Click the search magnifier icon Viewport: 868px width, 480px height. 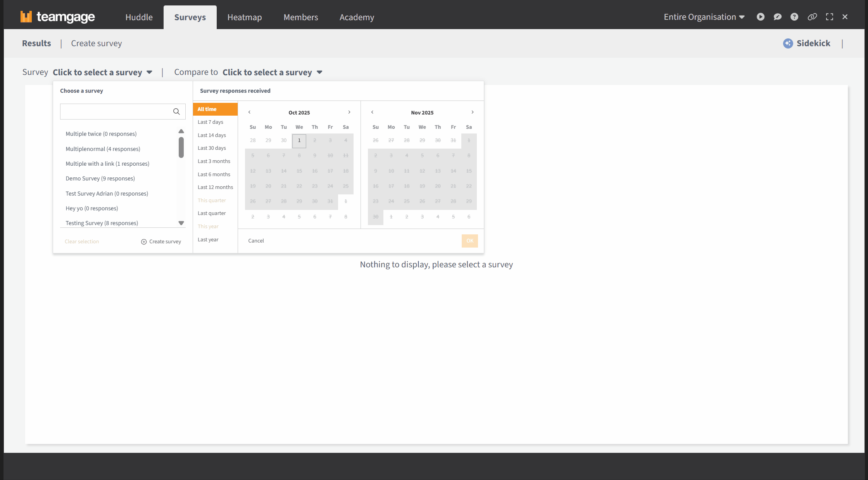pos(176,112)
